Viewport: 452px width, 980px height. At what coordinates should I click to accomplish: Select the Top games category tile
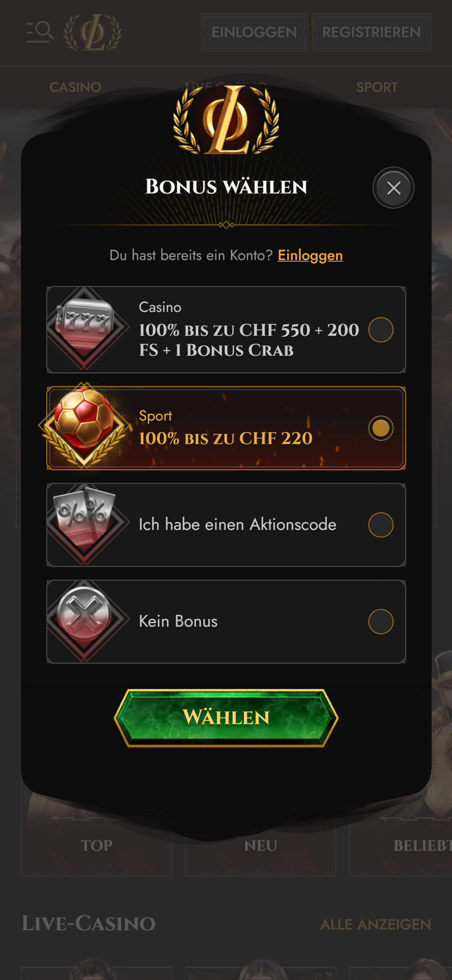[x=96, y=845]
